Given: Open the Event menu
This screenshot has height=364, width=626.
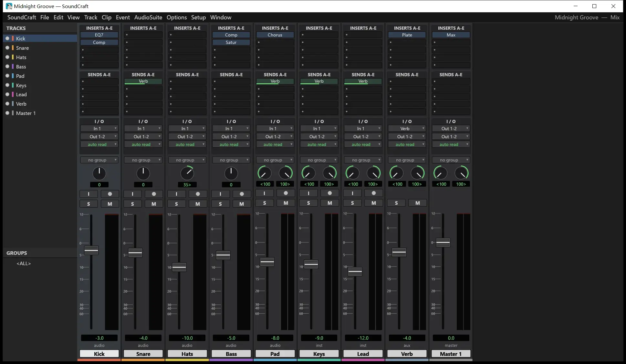Looking at the screenshot, I should point(123,17).
